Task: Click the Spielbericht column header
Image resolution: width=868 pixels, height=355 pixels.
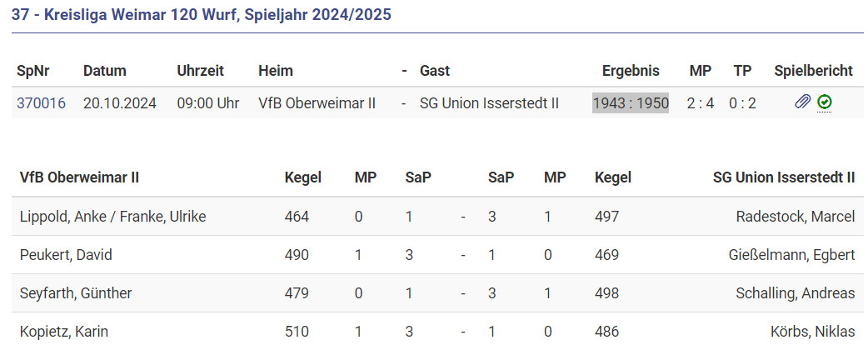Action: [813, 71]
